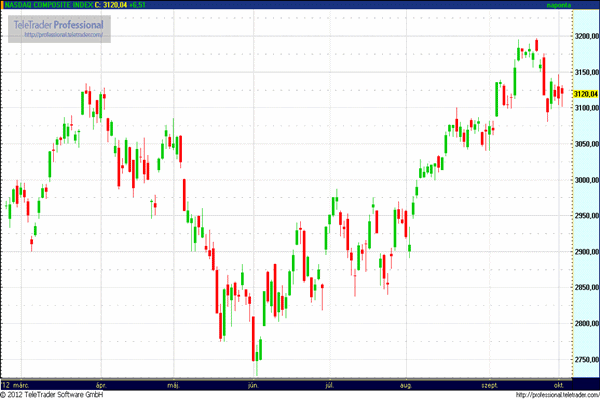
Task: Click the TeleTrader Professional logo watermark
Action: pyautogui.click(x=60, y=23)
